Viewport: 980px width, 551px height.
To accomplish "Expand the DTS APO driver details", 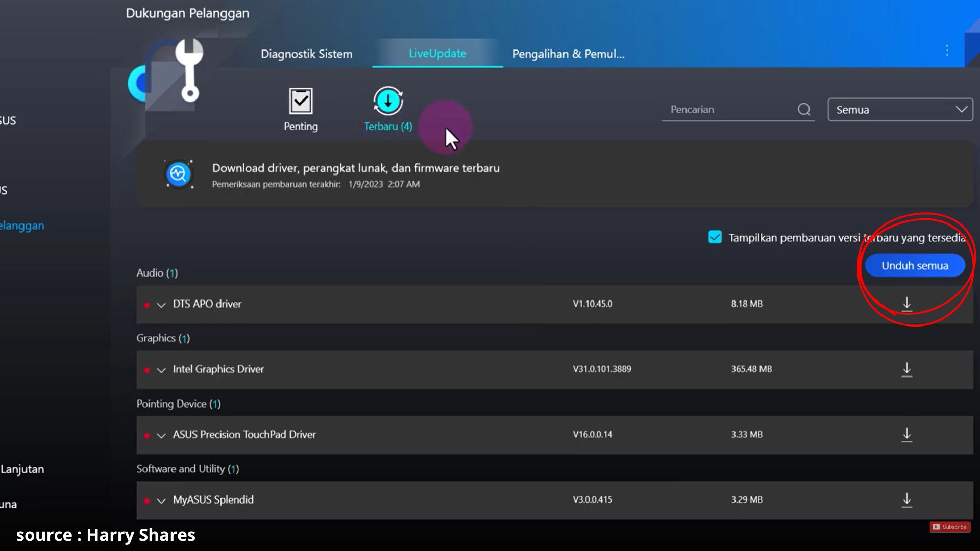I will point(161,305).
